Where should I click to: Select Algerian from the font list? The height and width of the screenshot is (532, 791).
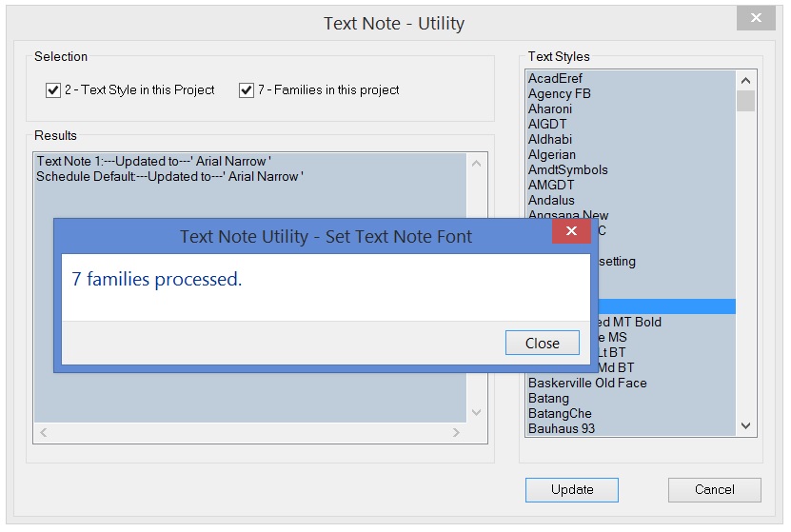pos(552,155)
